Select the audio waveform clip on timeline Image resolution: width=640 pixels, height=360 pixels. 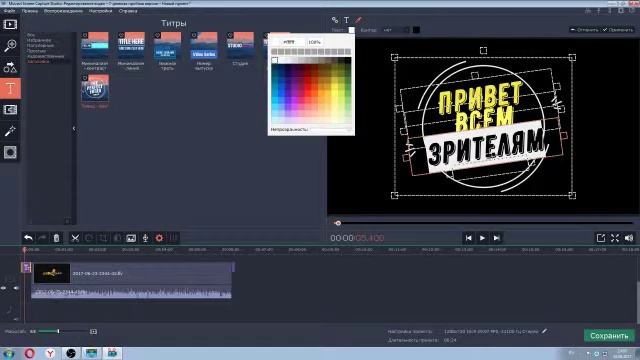131,293
